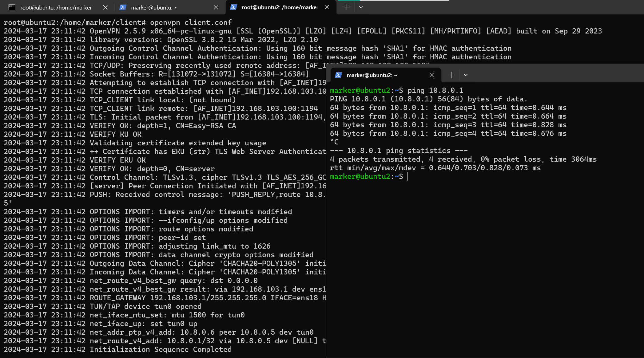The image size is (644, 358).
Task: Expand new tab dropdown in second window
Action: coord(466,75)
